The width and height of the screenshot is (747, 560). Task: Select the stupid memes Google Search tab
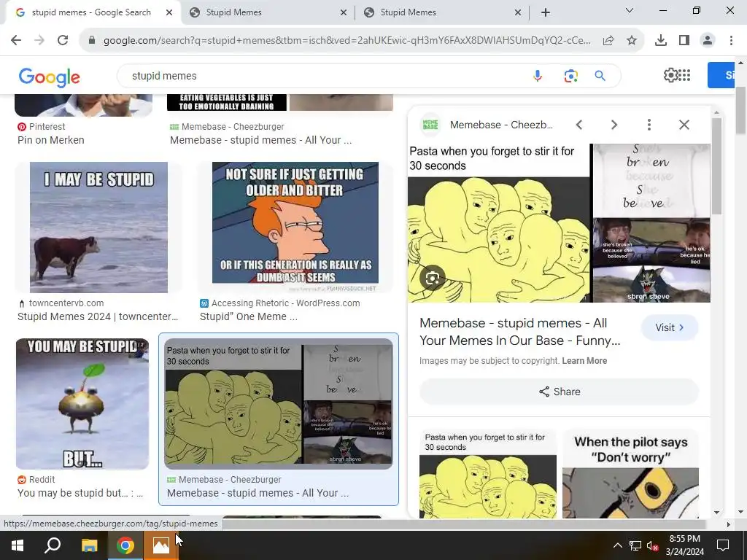click(x=90, y=12)
